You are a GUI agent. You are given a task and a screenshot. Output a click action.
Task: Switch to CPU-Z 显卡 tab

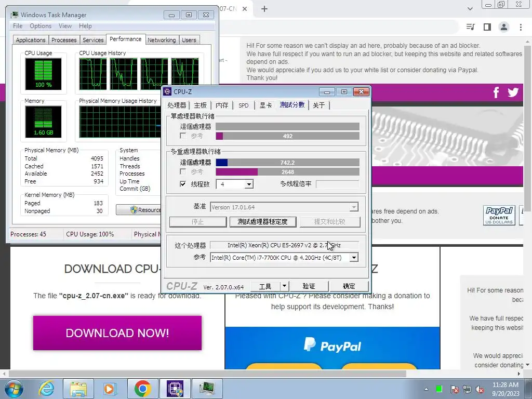[x=265, y=105]
